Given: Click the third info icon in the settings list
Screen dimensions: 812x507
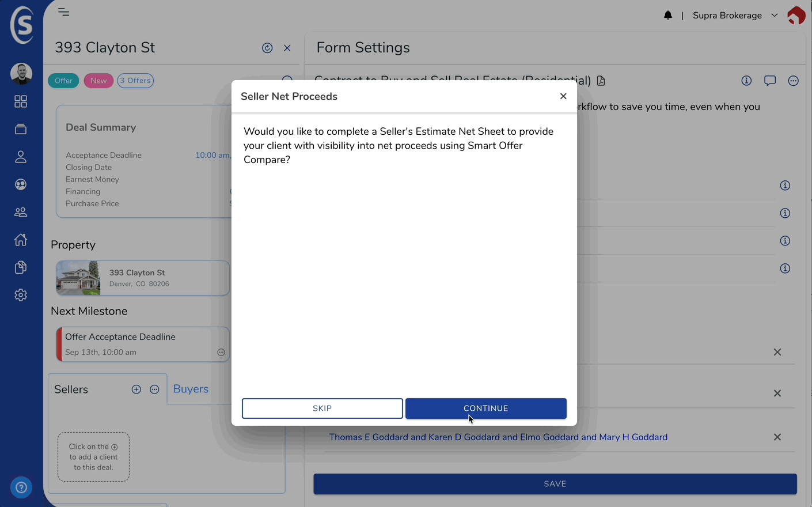Looking at the screenshot, I should point(785,241).
